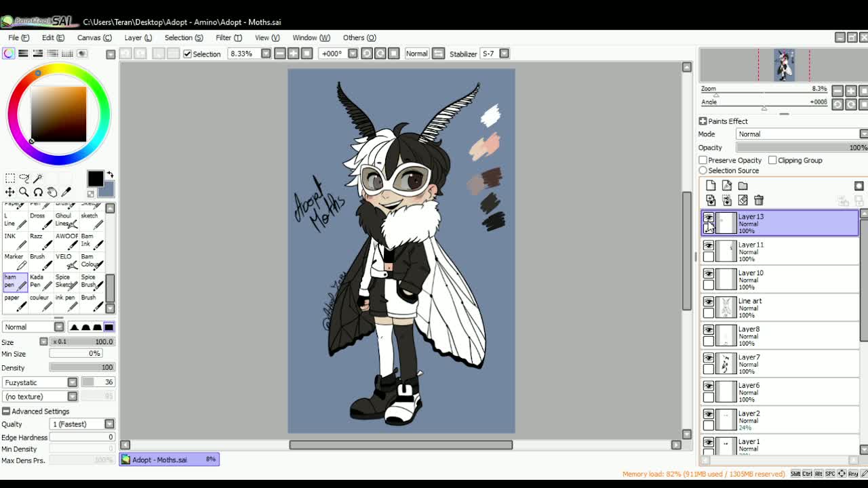Choose the Marker brush
Screen dimensions: 868x488
(16, 261)
